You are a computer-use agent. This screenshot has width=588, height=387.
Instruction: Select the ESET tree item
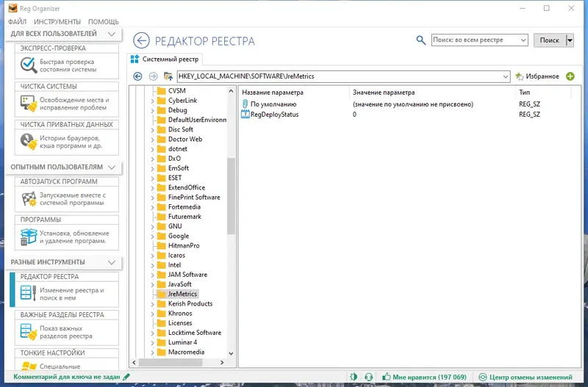coord(175,178)
